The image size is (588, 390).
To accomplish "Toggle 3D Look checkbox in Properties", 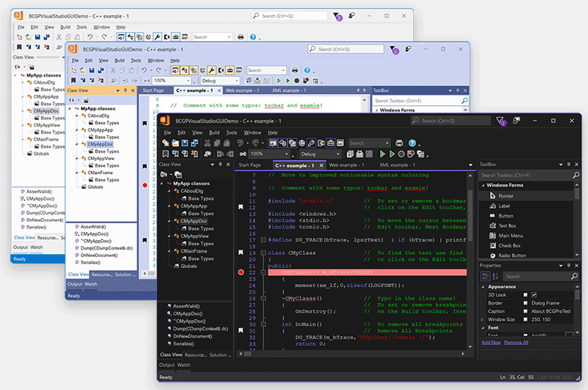I will (x=534, y=295).
